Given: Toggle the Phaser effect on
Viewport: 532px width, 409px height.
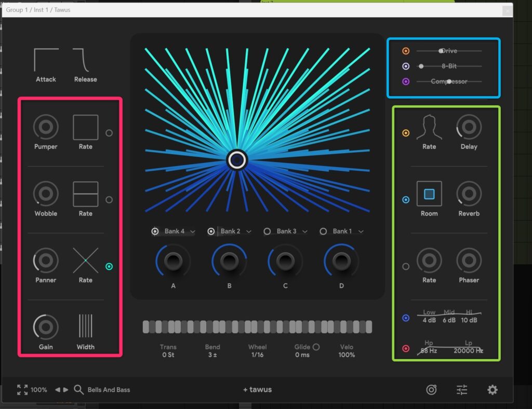Looking at the screenshot, I should coord(406,266).
